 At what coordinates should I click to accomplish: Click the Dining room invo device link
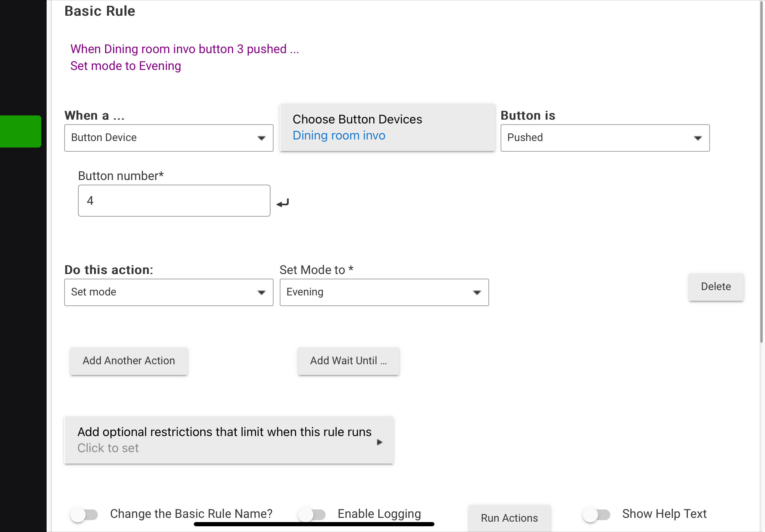339,136
